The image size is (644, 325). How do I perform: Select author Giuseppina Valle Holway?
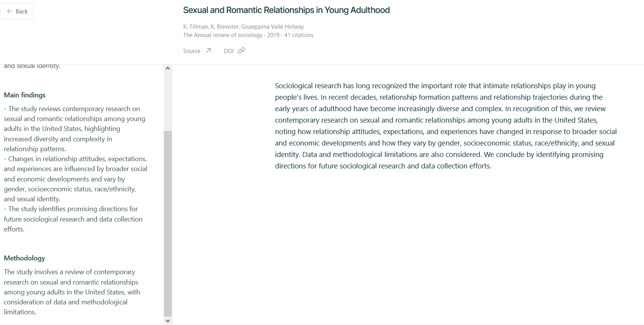click(x=273, y=27)
